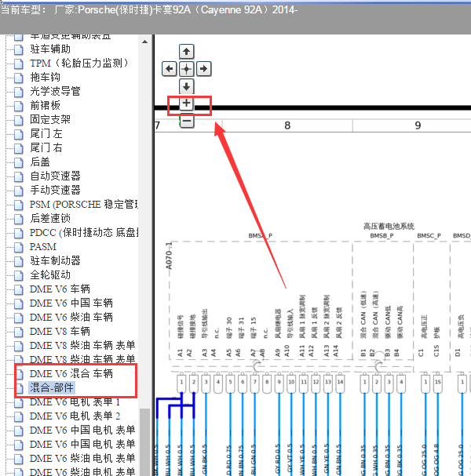
Task: Zoom in with the plus button
Action: tap(186, 104)
